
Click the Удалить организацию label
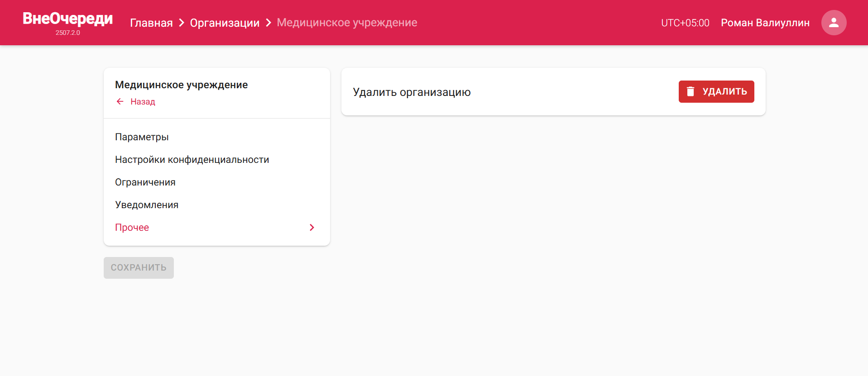pyautogui.click(x=412, y=92)
